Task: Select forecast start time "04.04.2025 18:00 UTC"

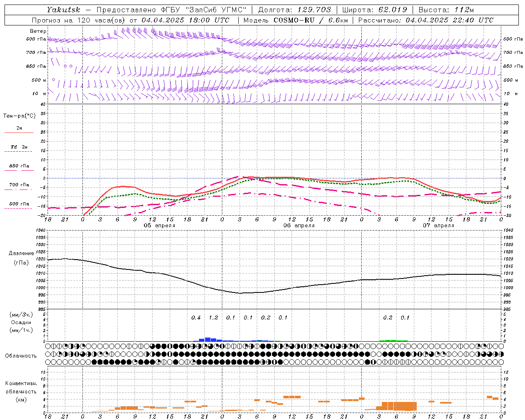Action: [185, 20]
